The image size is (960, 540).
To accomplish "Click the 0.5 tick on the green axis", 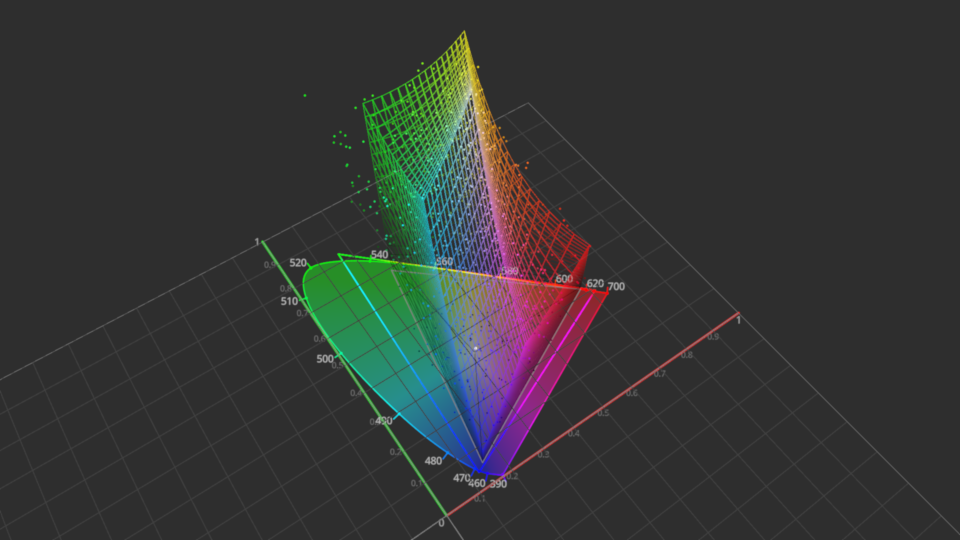I will click(337, 366).
